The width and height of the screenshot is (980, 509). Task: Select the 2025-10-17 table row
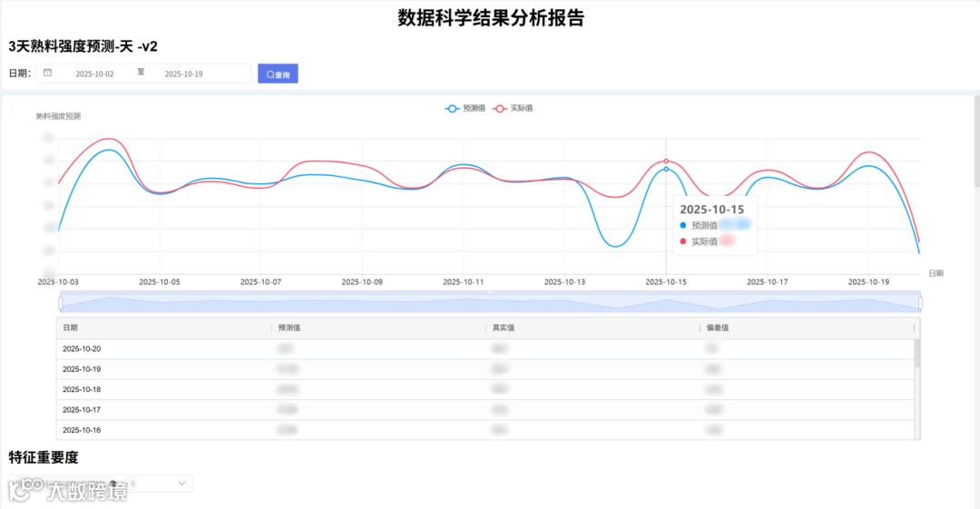[x=485, y=410]
